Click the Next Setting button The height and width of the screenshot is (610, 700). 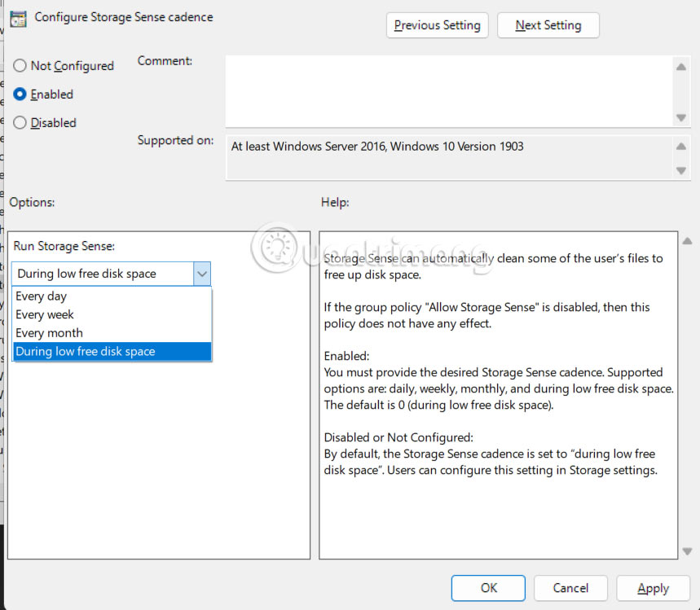tap(548, 25)
